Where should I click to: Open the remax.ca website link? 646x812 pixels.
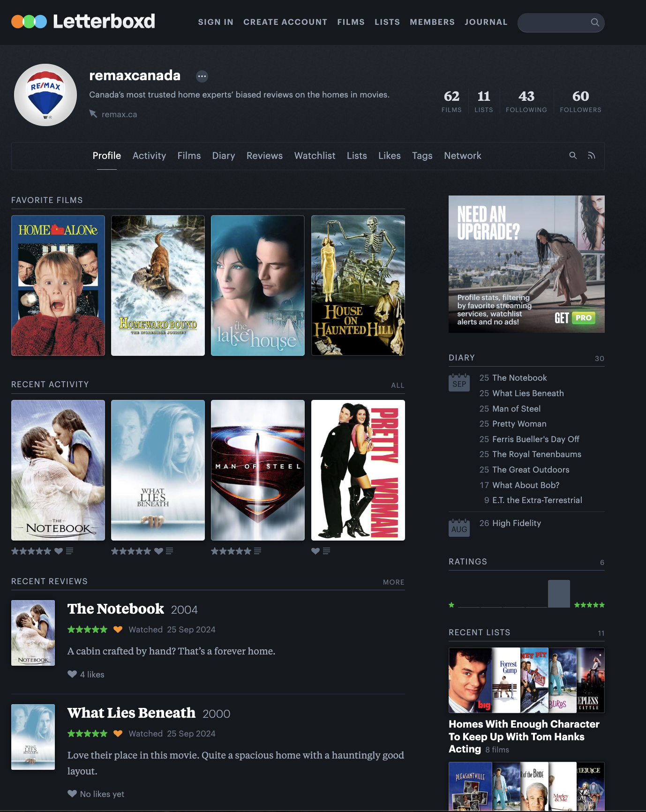pos(119,114)
